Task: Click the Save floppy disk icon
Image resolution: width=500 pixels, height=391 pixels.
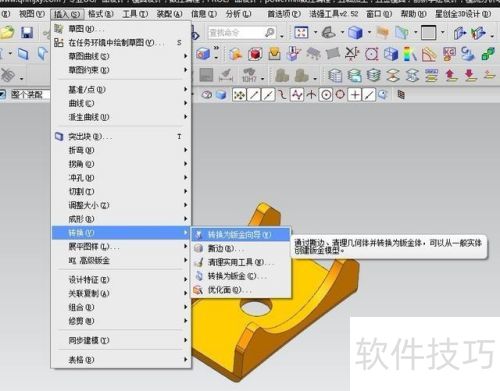Action: point(27,32)
